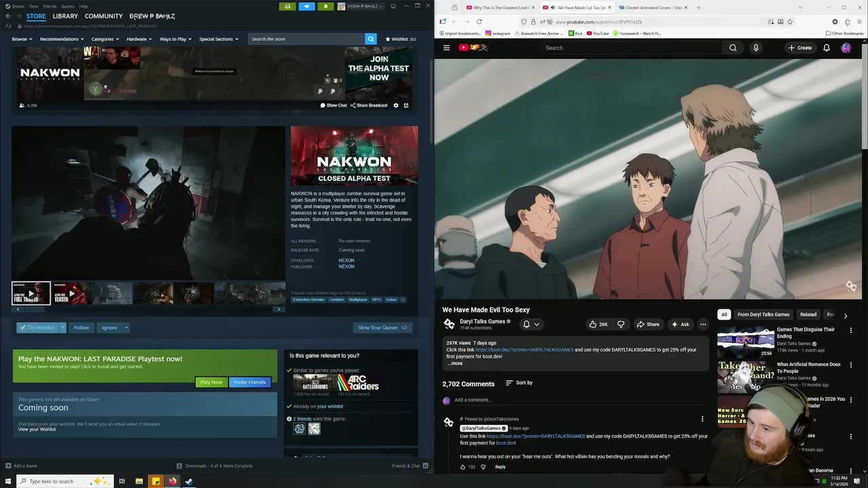Toggle the On Wishlist checkbox button
The height and width of the screenshot is (488, 868).
pyautogui.click(x=38, y=327)
